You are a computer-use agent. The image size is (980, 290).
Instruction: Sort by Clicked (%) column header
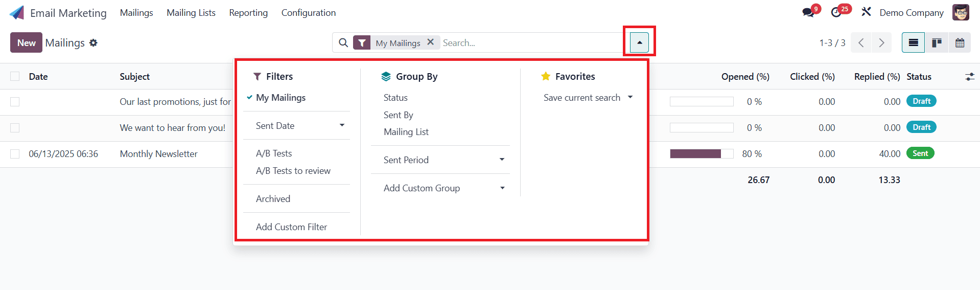[x=812, y=77]
